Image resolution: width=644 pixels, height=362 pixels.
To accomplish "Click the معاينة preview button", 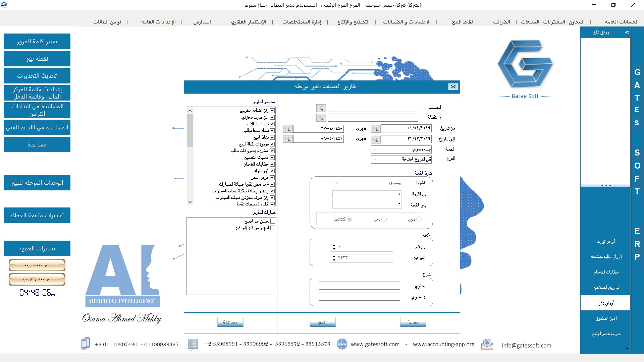I will 413,322.
